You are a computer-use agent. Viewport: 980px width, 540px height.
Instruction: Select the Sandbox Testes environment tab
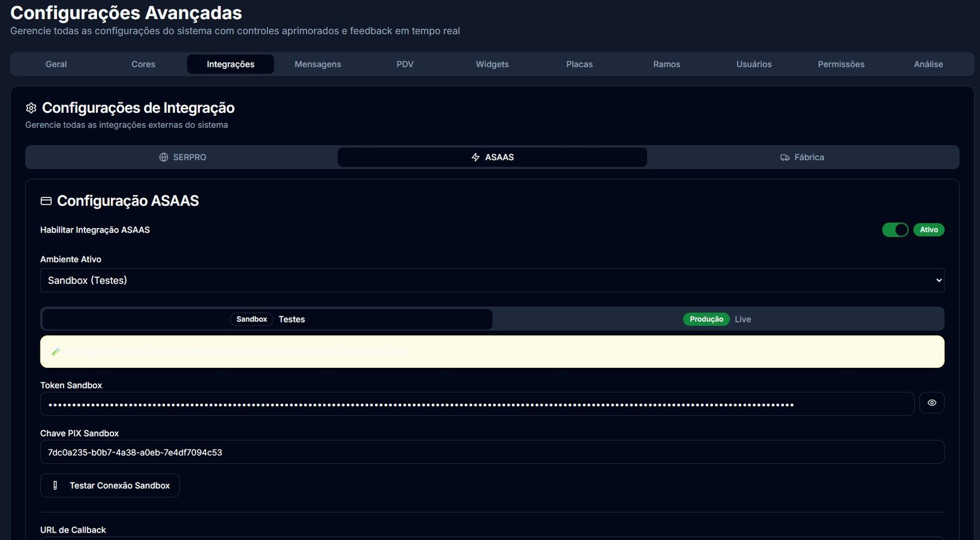tap(267, 319)
